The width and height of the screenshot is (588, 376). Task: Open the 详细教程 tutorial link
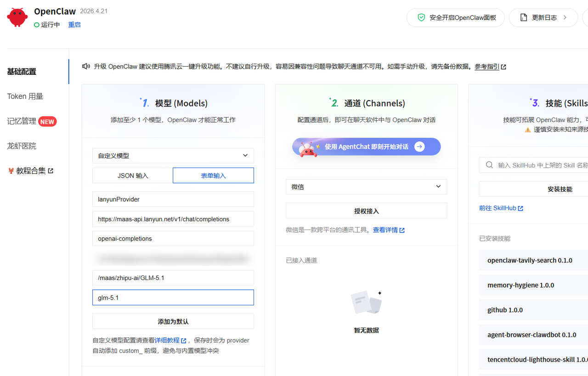[167, 341]
